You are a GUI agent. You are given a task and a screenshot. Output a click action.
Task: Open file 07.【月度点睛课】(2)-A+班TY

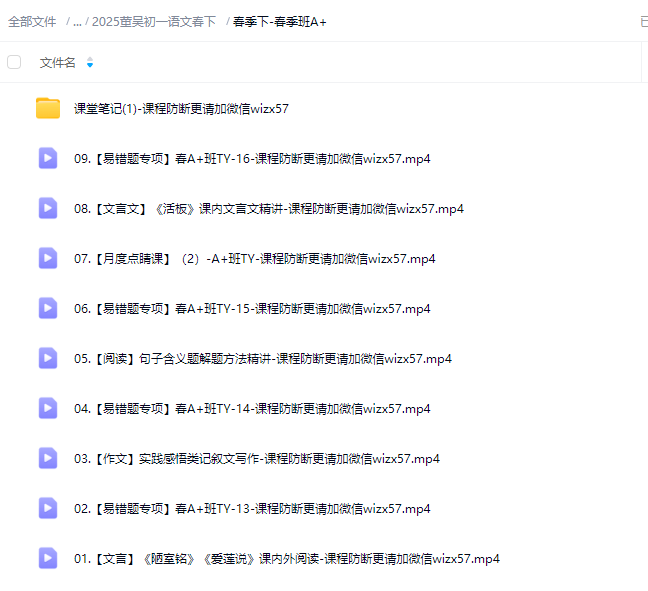(255, 259)
